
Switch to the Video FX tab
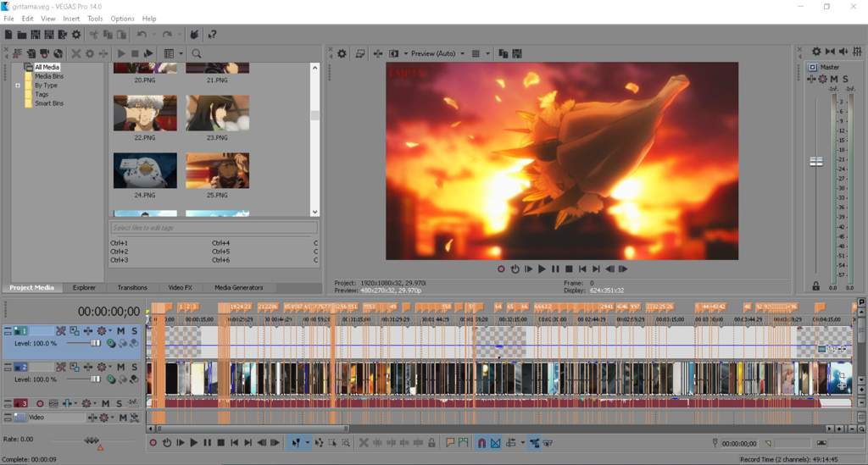pos(180,287)
